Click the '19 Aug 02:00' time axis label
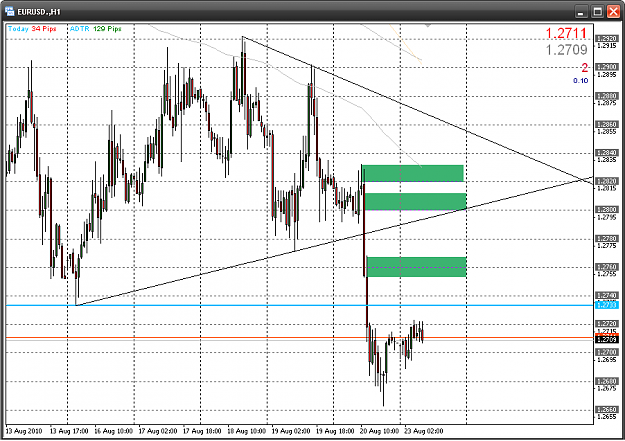Screen dimensions: 625x441 coord(291,431)
